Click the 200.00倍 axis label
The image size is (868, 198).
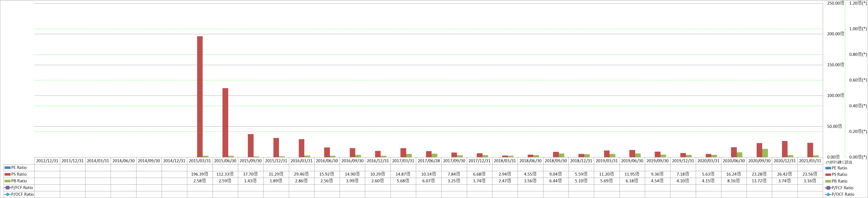coord(836,34)
